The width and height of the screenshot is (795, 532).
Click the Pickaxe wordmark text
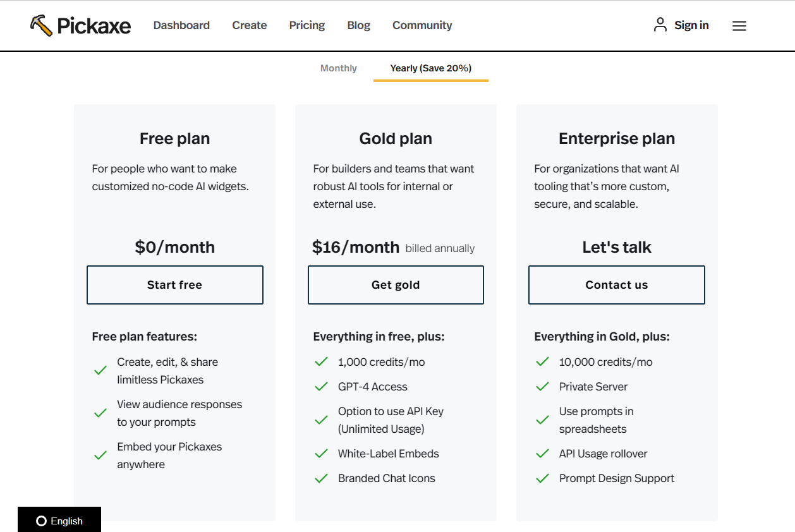[x=94, y=26]
